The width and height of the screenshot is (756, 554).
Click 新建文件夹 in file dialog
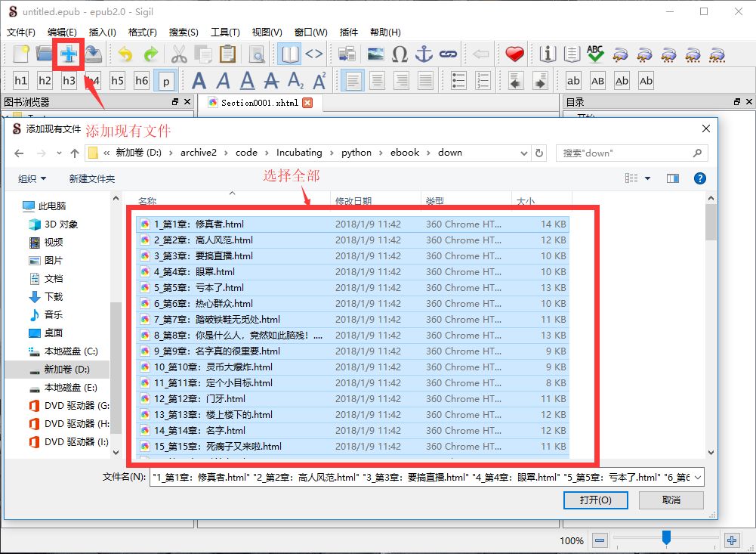pyautogui.click(x=91, y=179)
